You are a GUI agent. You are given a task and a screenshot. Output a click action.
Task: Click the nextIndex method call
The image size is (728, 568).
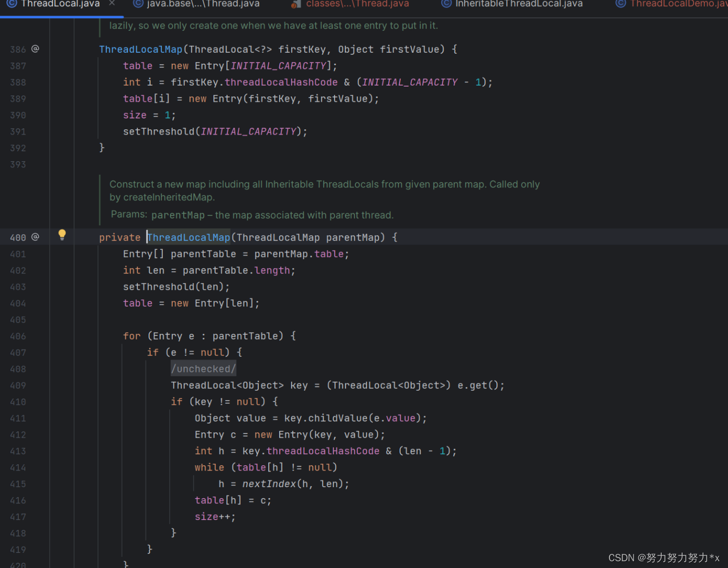[269, 484]
